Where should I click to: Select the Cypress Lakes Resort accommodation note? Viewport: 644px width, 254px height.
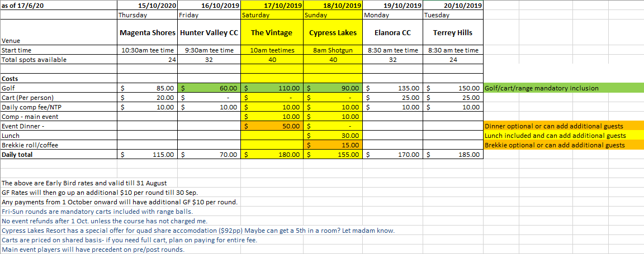click(198, 231)
